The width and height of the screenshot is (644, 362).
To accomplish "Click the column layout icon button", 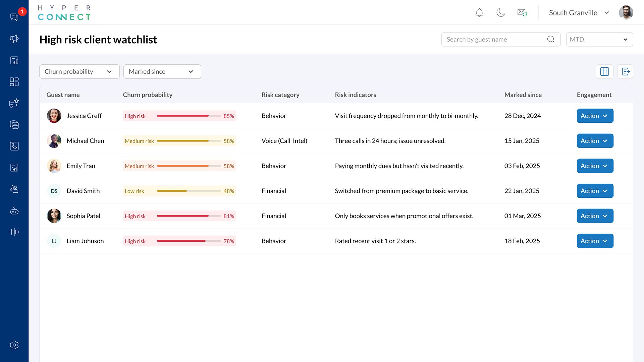I will coord(604,71).
